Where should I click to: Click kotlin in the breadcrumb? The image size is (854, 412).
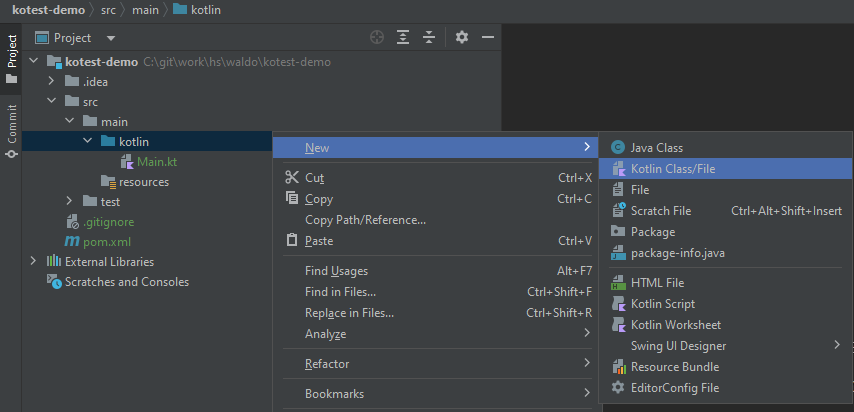tap(198, 10)
